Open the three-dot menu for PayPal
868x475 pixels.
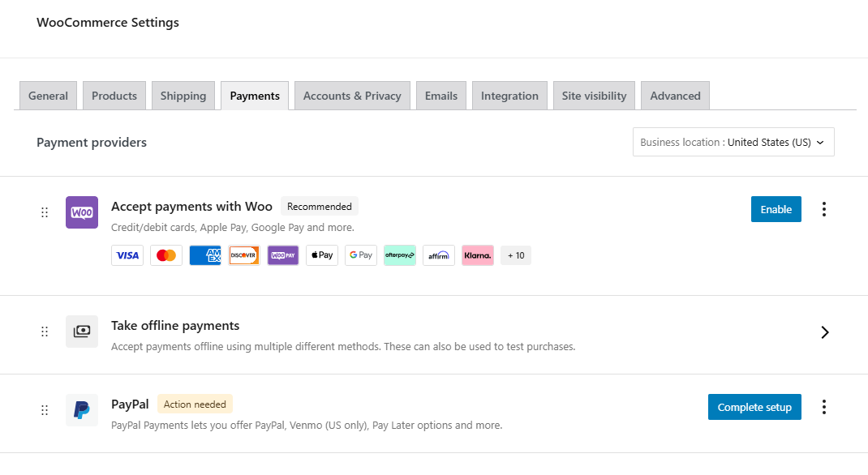pyautogui.click(x=824, y=407)
